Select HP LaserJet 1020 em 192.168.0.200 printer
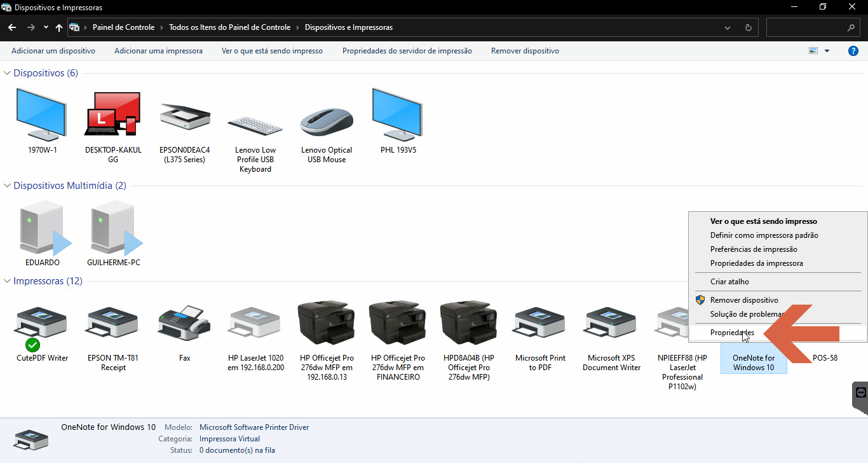 255,323
